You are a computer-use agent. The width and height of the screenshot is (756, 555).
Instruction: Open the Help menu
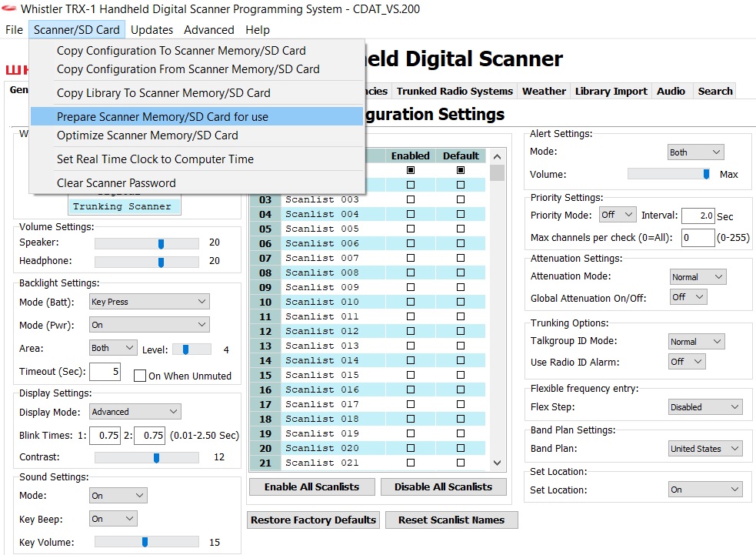click(x=258, y=30)
